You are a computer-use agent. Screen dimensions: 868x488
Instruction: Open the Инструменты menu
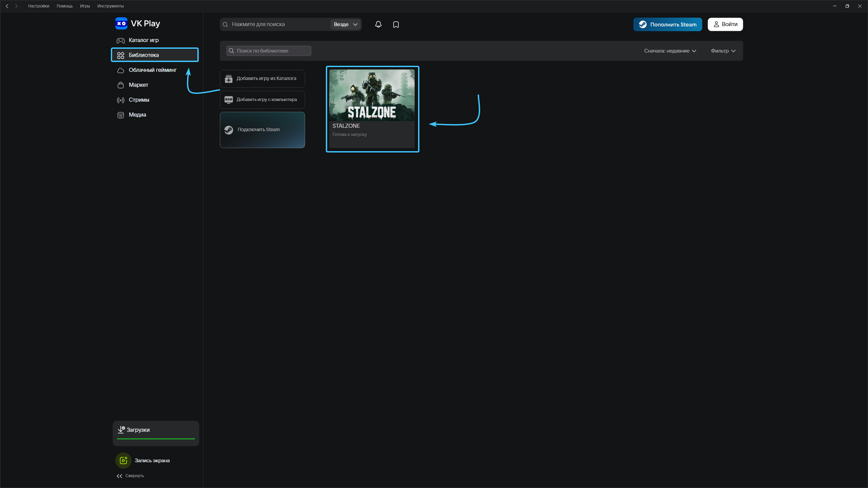(x=111, y=6)
